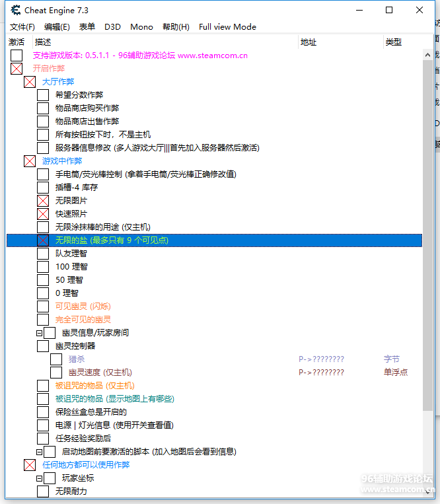Maximize the Cheat Engine window

389,11
